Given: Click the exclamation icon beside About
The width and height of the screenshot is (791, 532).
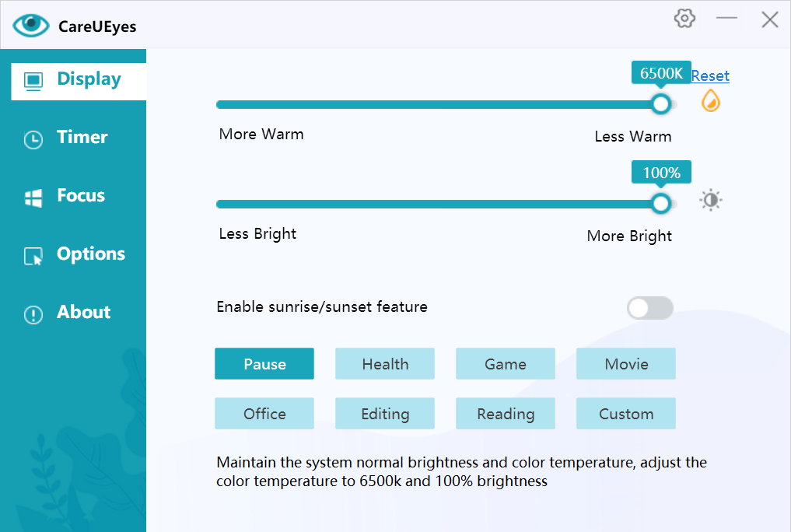Looking at the screenshot, I should 33,314.
